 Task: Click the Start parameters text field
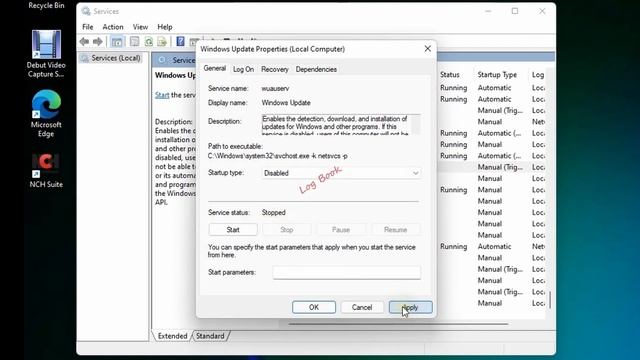pos(347,272)
